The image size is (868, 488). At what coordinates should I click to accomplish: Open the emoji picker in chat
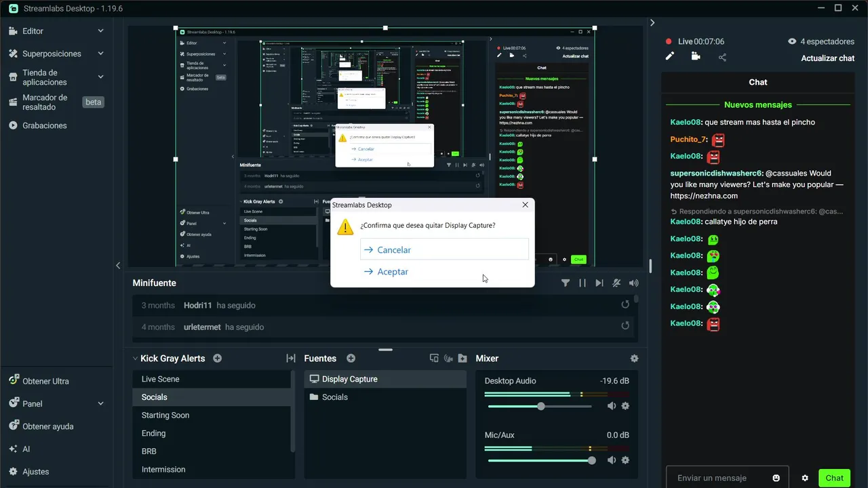(776, 478)
